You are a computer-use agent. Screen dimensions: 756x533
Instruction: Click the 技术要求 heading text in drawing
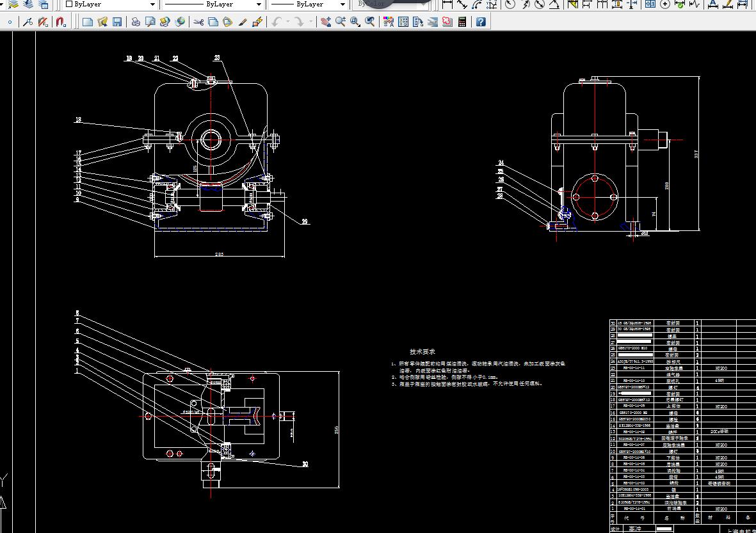tap(422, 352)
